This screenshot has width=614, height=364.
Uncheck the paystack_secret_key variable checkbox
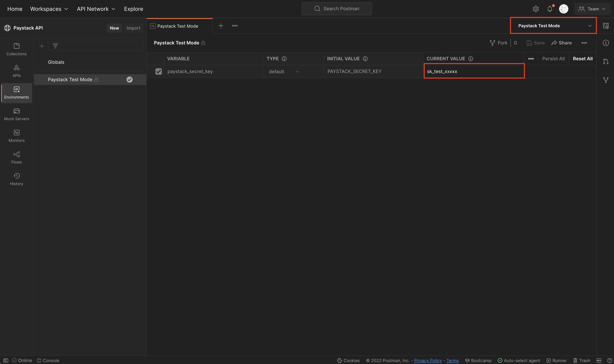tap(159, 71)
